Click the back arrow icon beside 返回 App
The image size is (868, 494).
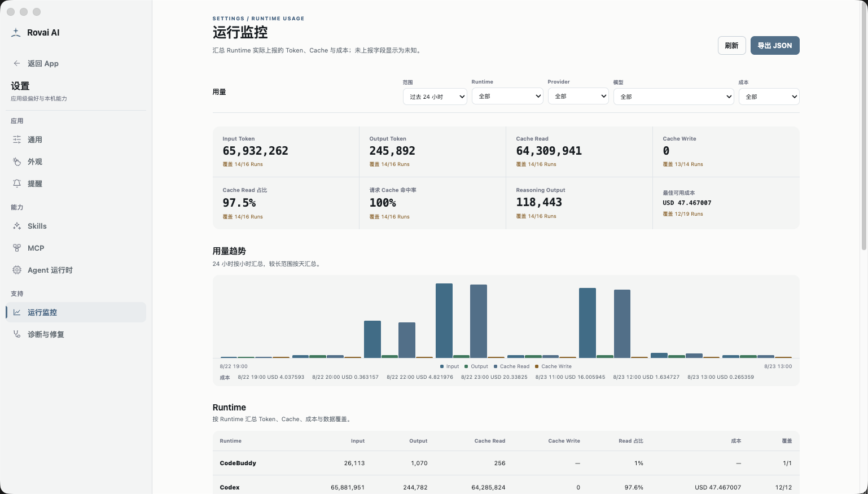(x=17, y=63)
